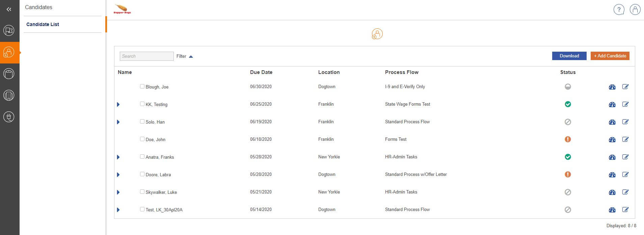The height and width of the screenshot is (235, 644).
Task: Open the Candidates section in sidebar
Action: pos(9,53)
